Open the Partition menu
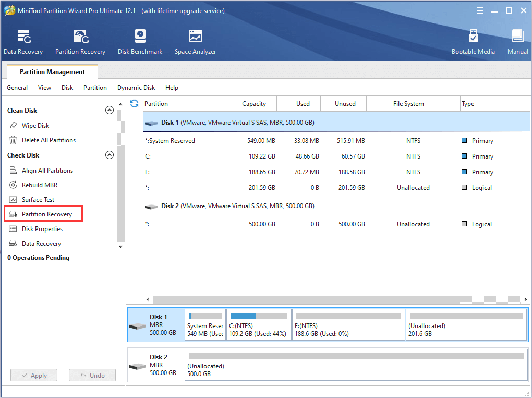Viewport: 532px width, 398px height. pyautogui.click(x=95, y=88)
